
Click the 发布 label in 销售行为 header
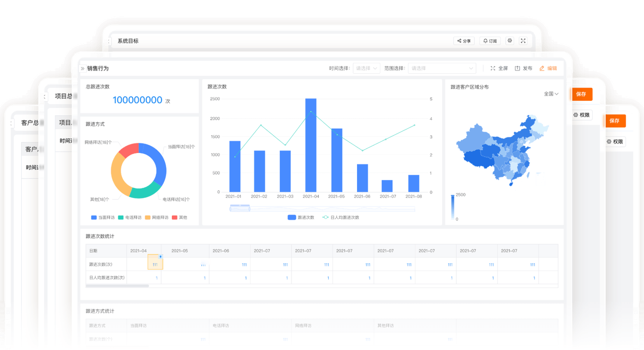(528, 69)
